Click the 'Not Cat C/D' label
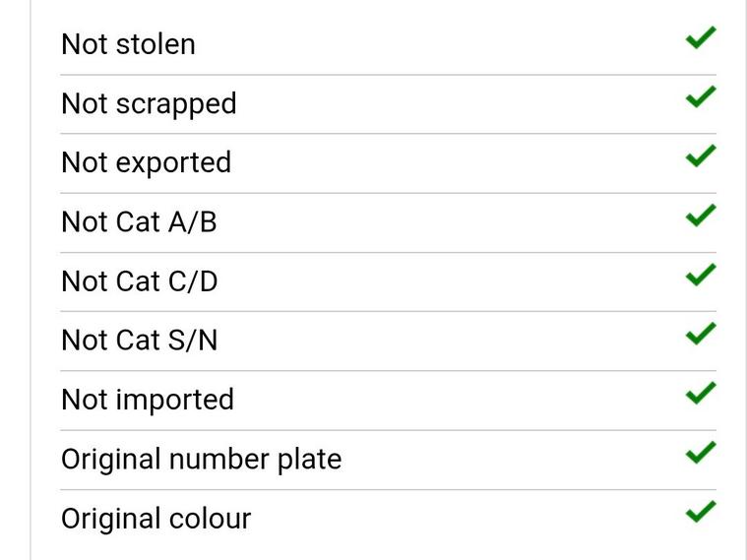747x560 pixels. point(140,281)
